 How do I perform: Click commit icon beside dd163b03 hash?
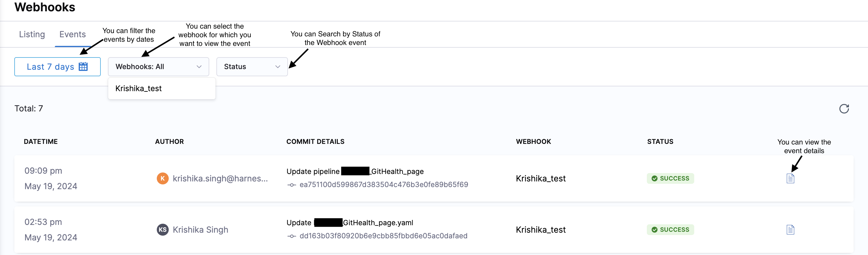click(x=292, y=236)
